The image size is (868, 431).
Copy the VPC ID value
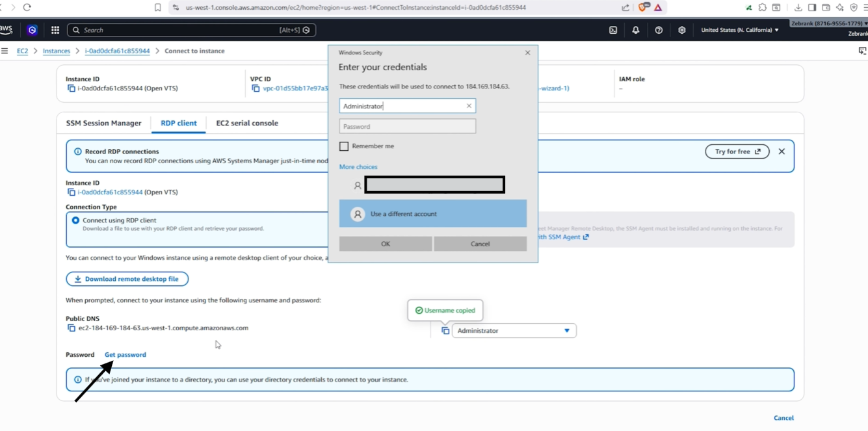point(256,88)
